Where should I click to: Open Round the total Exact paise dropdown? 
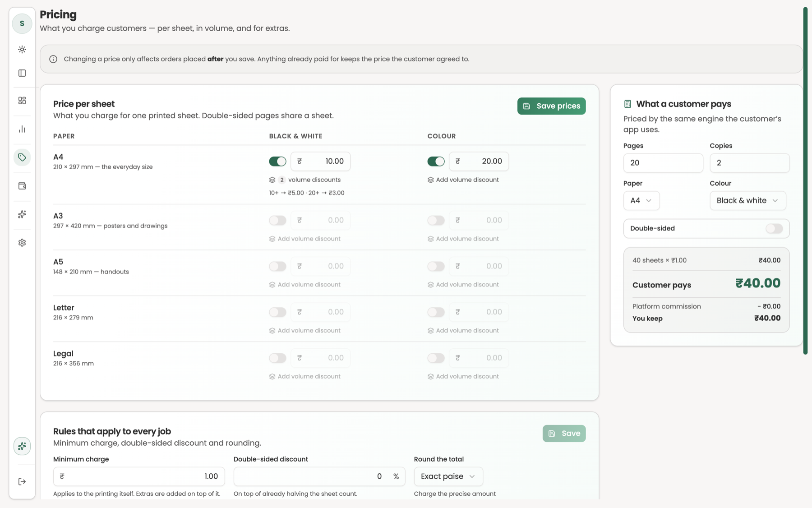click(448, 476)
